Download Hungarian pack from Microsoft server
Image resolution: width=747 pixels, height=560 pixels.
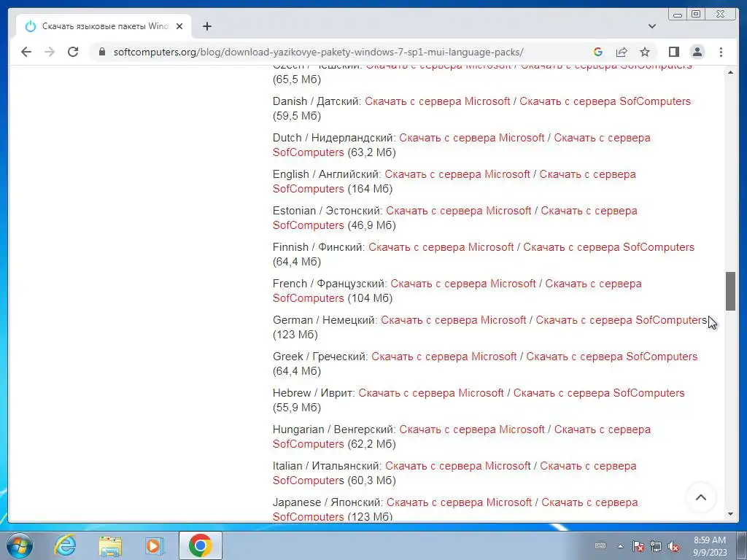(472, 429)
